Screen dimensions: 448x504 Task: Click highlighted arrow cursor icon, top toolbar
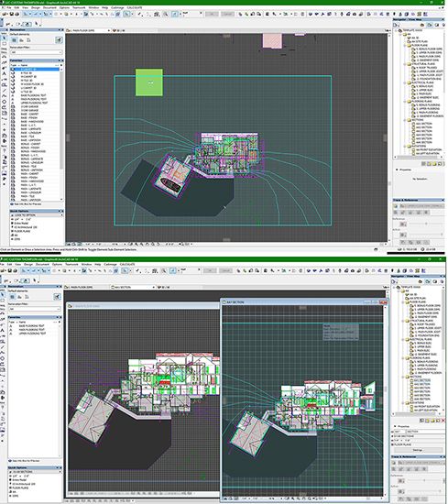coord(126,14)
